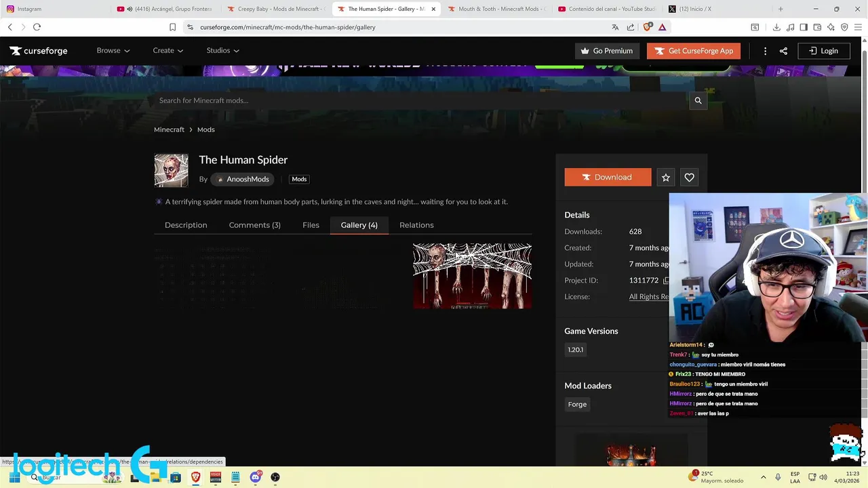868x488 pixels.
Task: Switch to the Description tab
Action: tap(186, 225)
